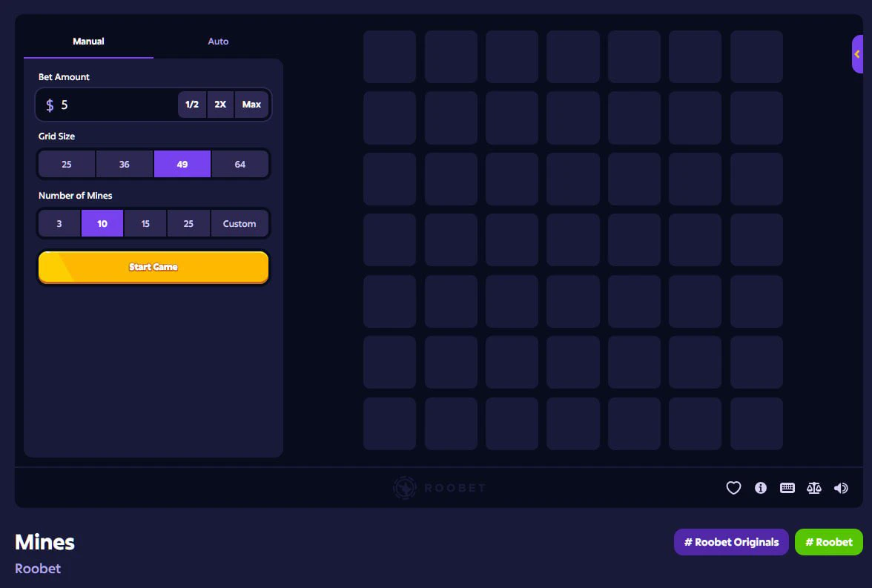Viewport: 872px width, 588px height.
Task: Open provably fair scales icon
Action: [x=813, y=488]
